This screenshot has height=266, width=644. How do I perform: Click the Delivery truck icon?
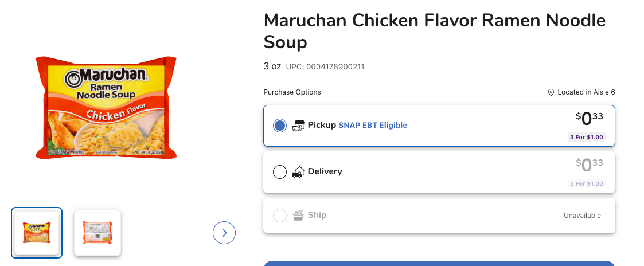(298, 171)
